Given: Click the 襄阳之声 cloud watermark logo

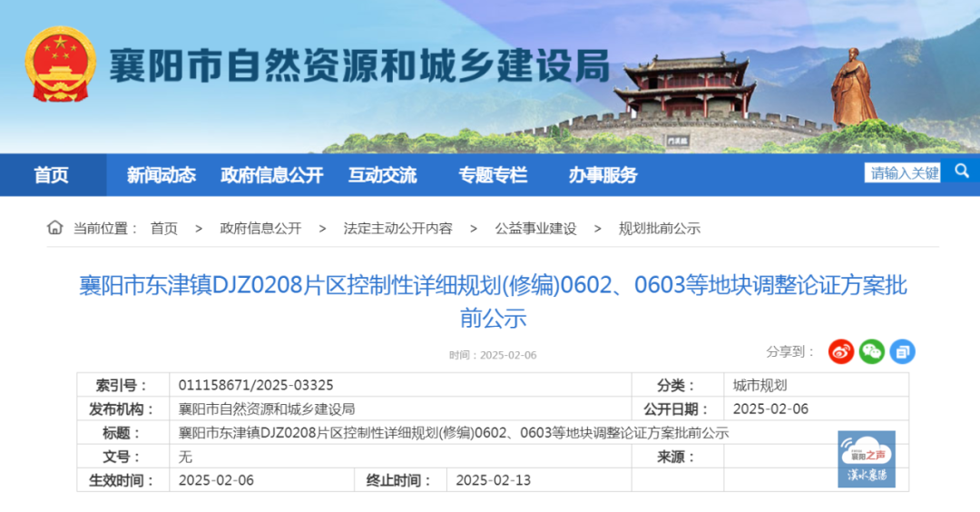Looking at the screenshot, I should coord(866,458).
